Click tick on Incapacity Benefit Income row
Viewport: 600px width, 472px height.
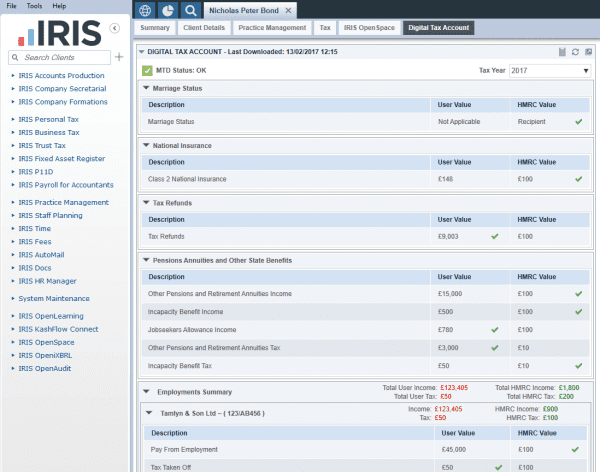579,312
